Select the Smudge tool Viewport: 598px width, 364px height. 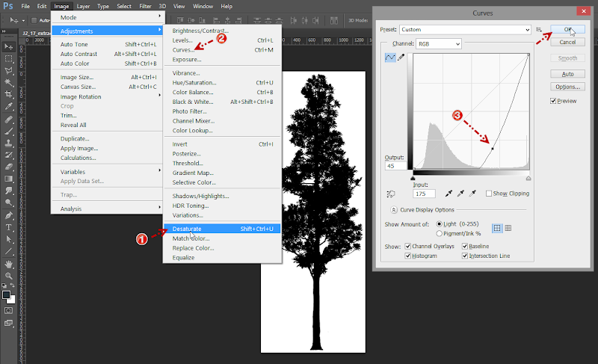tap(8, 191)
